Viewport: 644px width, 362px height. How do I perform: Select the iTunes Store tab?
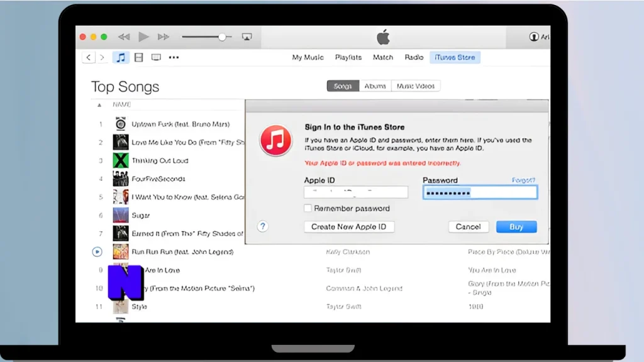pyautogui.click(x=455, y=57)
